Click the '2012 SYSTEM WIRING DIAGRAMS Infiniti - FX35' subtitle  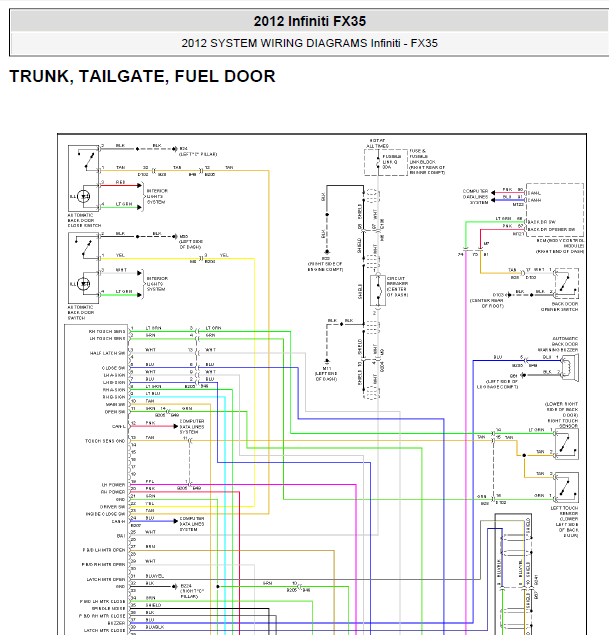[309, 43]
